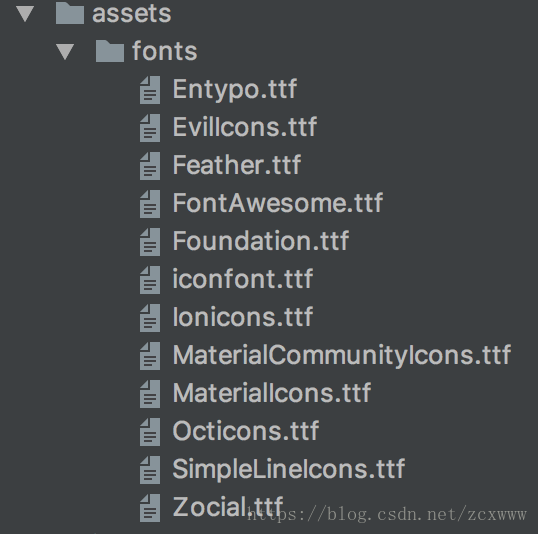Screen dimensions: 538x534
Task: Collapse the fonts folder arrow
Action: point(65,52)
